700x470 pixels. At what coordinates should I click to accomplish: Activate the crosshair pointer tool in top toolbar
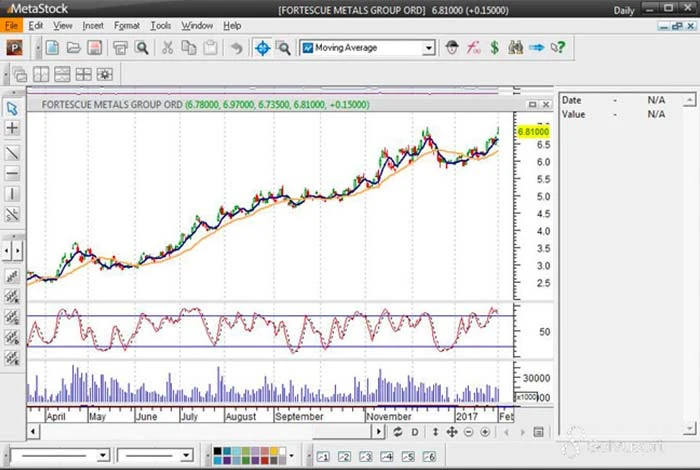[x=261, y=47]
